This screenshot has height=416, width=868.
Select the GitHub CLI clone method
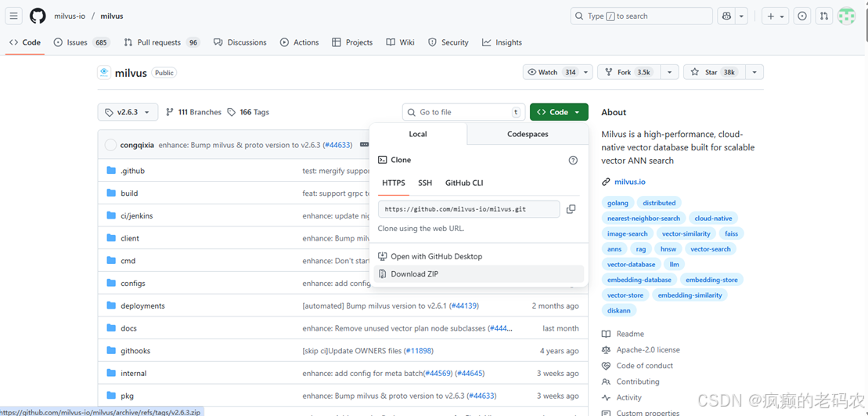tap(464, 183)
